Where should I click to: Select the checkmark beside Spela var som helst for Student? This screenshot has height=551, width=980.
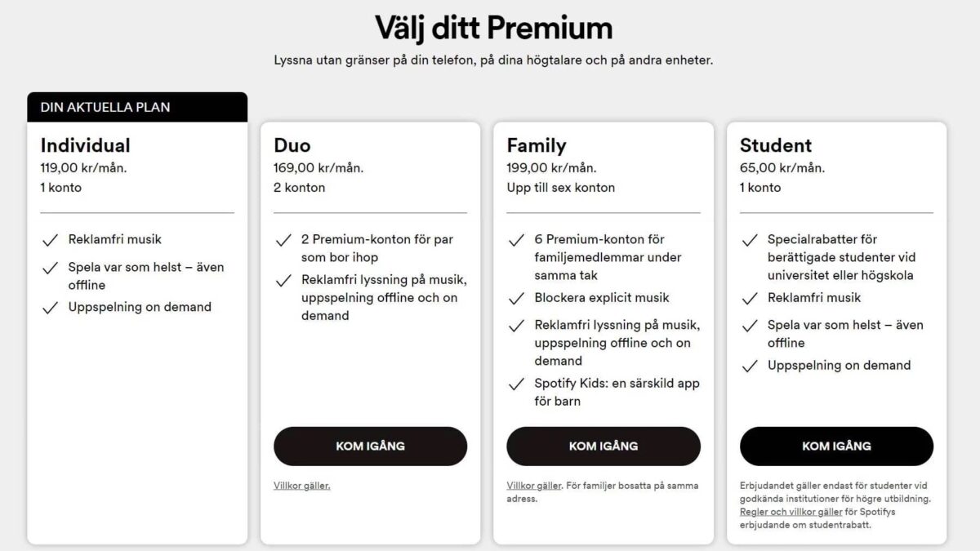click(x=749, y=325)
